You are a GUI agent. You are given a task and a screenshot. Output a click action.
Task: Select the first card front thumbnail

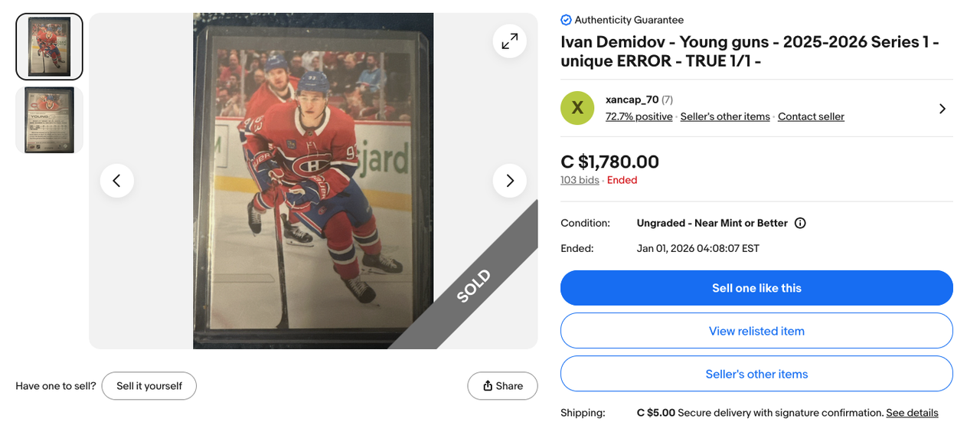coord(49,47)
